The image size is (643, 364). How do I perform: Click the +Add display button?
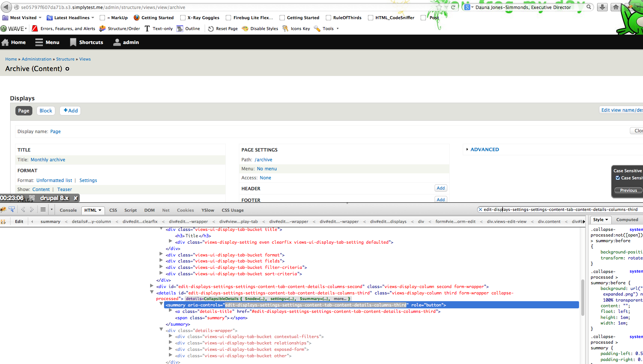point(70,111)
